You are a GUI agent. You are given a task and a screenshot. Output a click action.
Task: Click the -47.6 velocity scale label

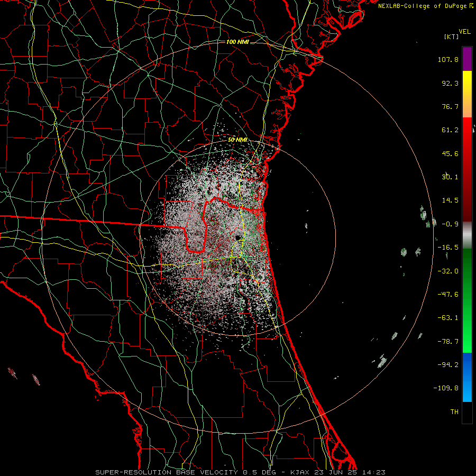pos(448,295)
